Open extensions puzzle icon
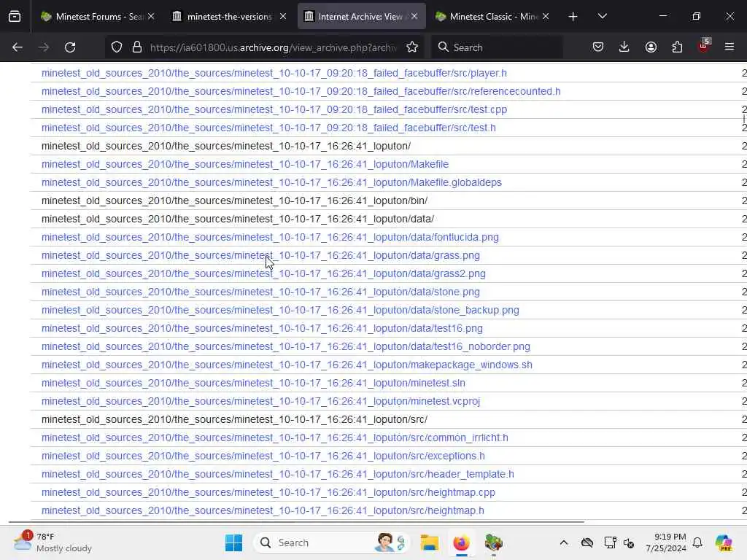Screen dimensions: 747x560 pos(677,47)
